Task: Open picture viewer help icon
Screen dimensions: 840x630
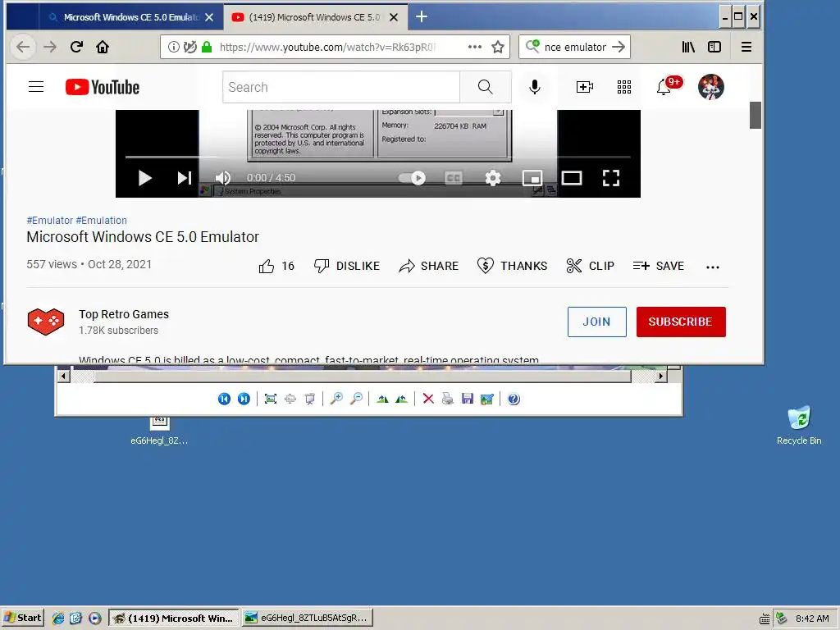Action: [x=514, y=399]
